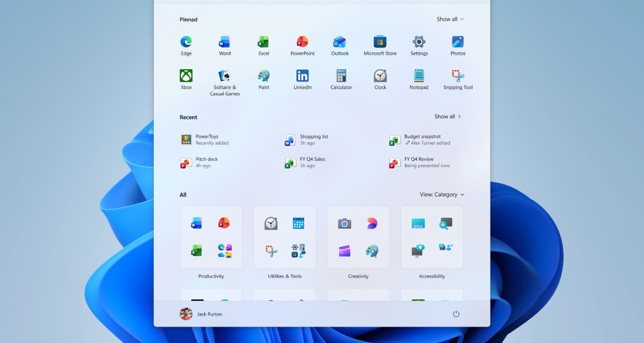Launch Word inside the Productivity group
This screenshot has height=343, width=644.
pos(196,223)
